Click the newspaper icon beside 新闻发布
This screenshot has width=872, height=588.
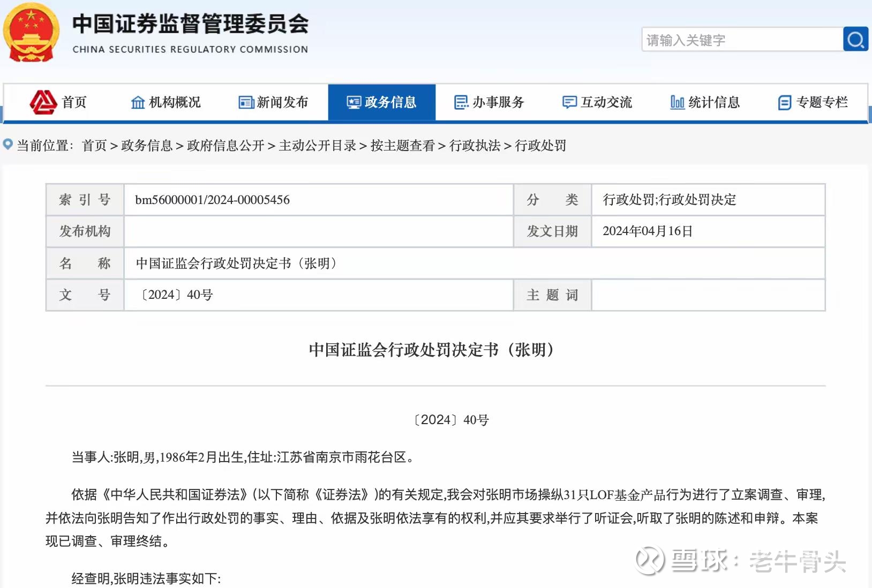click(246, 102)
